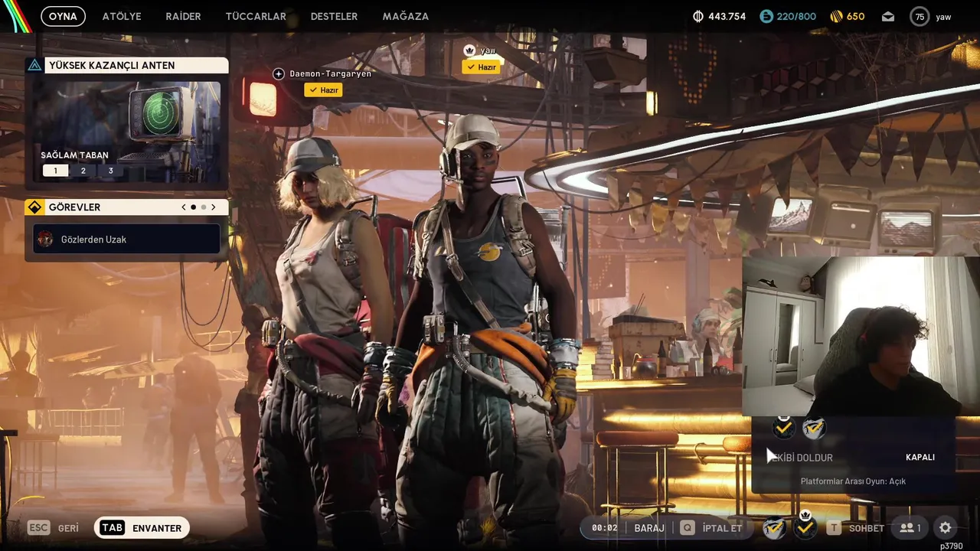Screen dimensions: 980x551
Task: Click left squad member avatar in bottom bar
Action: (775, 528)
